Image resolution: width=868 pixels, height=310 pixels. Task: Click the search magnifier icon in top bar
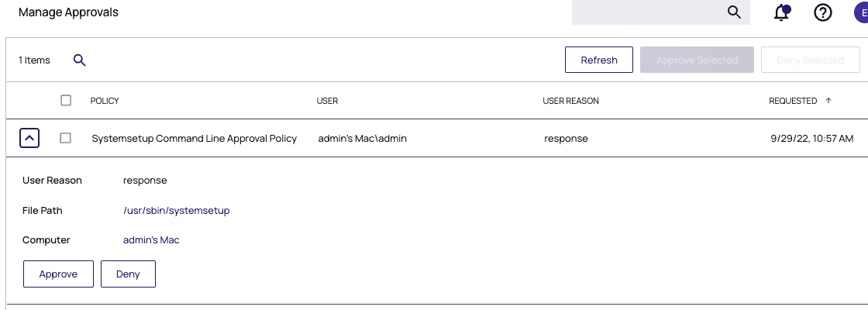click(x=734, y=12)
